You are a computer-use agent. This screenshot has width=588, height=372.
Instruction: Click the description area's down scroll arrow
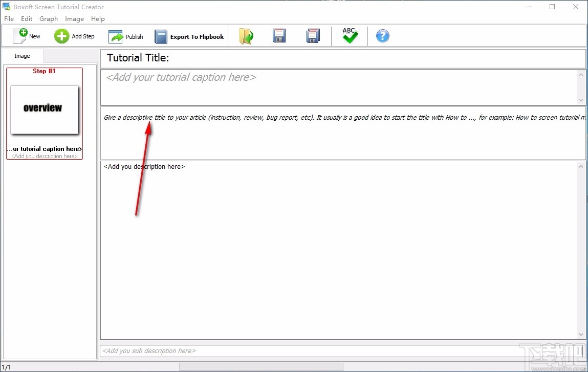point(581,334)
